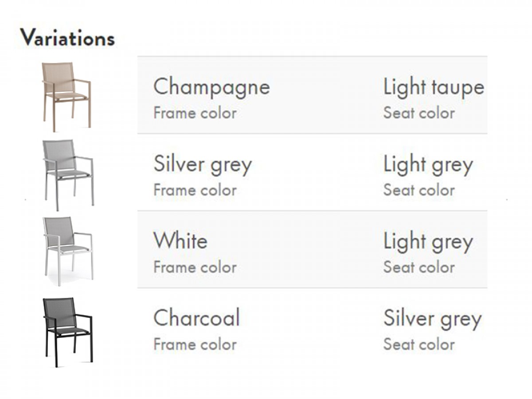The height and width of the screenshot is (399, 532).
Task: Pick the charcoal black chair image
Action: tap(68, 332)
